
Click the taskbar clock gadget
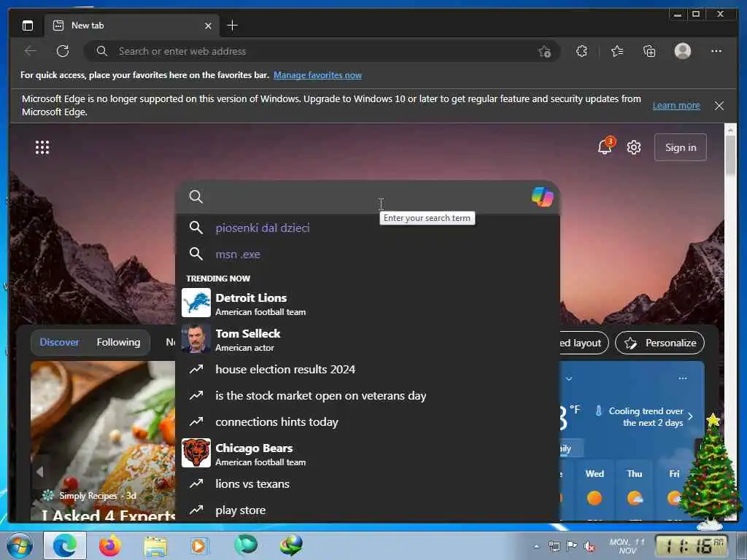692,546
